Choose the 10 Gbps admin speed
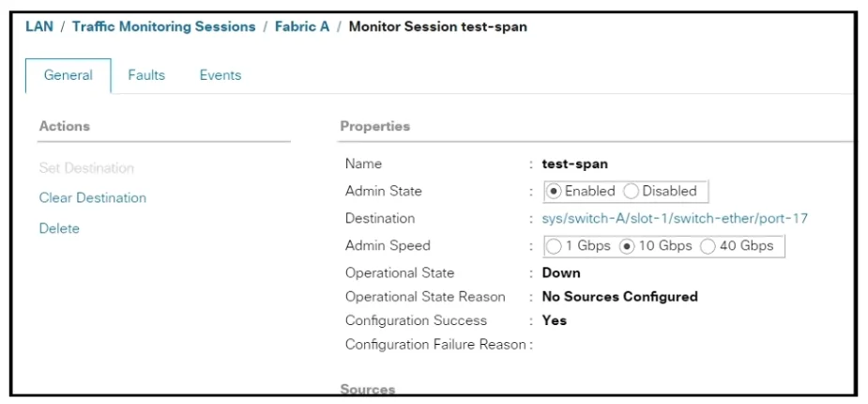868x404 pixels. click(x=627, y=246)
